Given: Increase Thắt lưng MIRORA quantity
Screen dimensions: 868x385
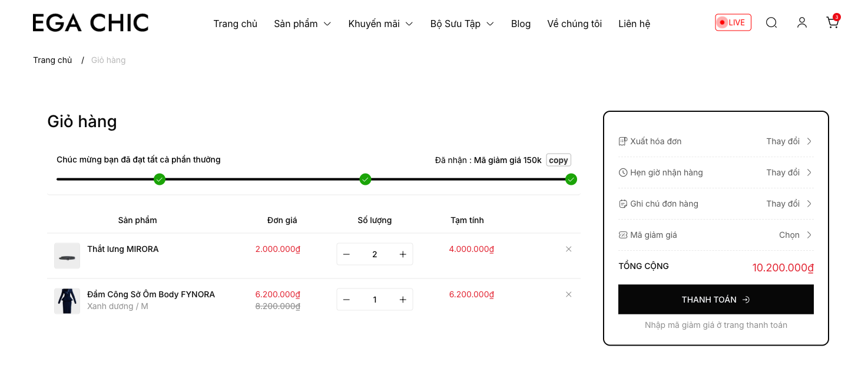Looking at the screenshot, I should pos(403,254).
